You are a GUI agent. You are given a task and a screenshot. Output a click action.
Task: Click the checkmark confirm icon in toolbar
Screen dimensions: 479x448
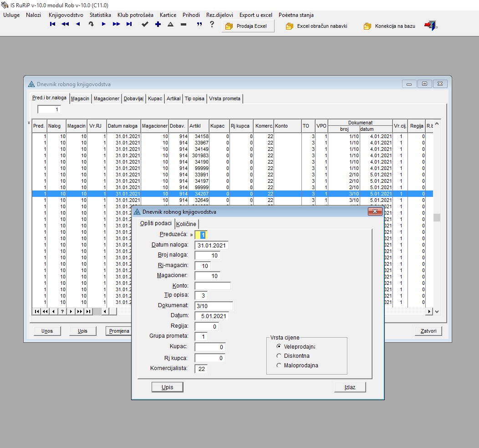tap(145, 25)
